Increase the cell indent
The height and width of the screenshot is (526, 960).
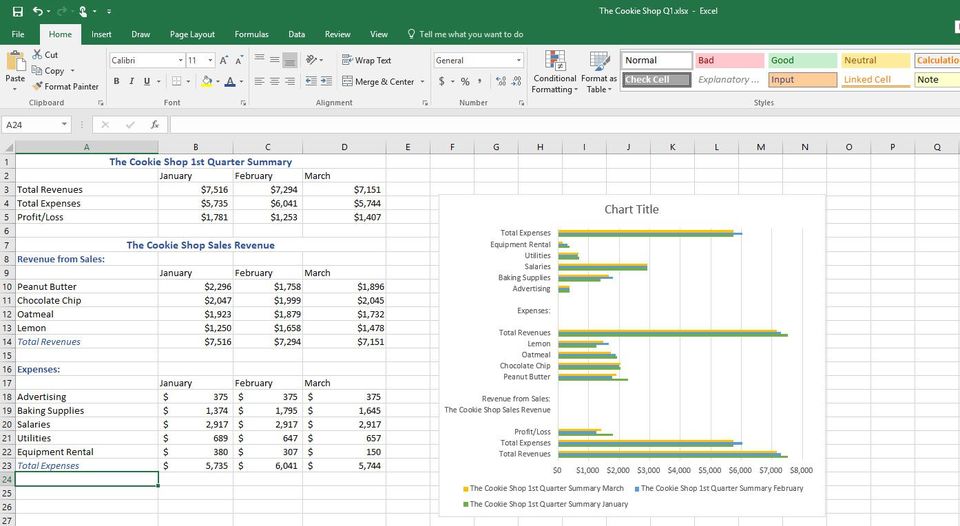(326, 81)
